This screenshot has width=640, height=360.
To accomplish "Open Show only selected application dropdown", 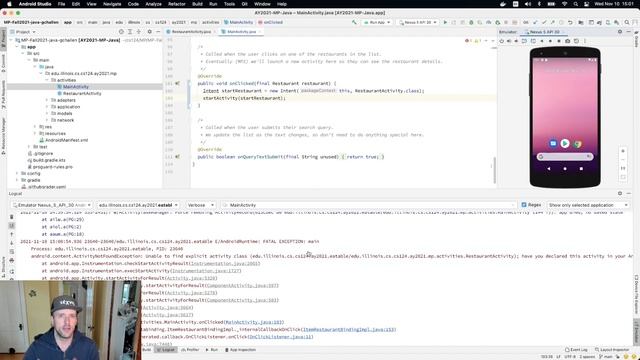I will pyautogui.click(x=588, y=205).
